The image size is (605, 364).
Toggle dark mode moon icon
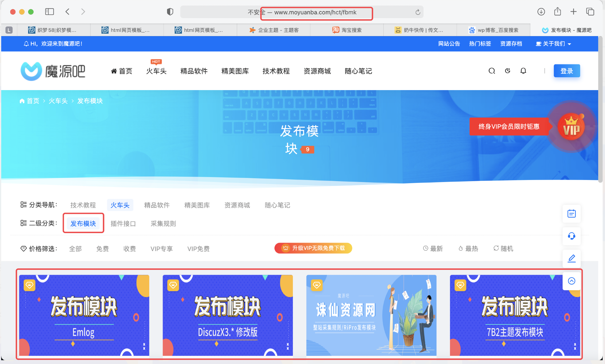click(x=508, y=71)
